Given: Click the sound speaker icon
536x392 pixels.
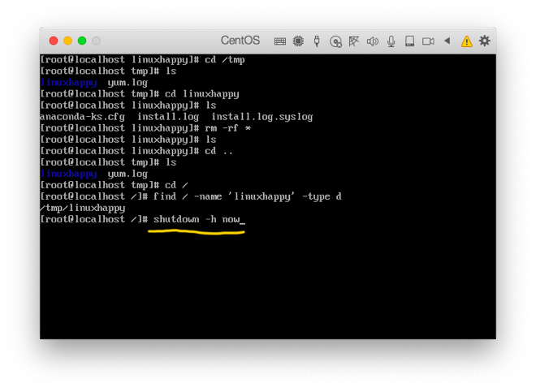Looking at the screenshot, I should [x=373, y=41].
